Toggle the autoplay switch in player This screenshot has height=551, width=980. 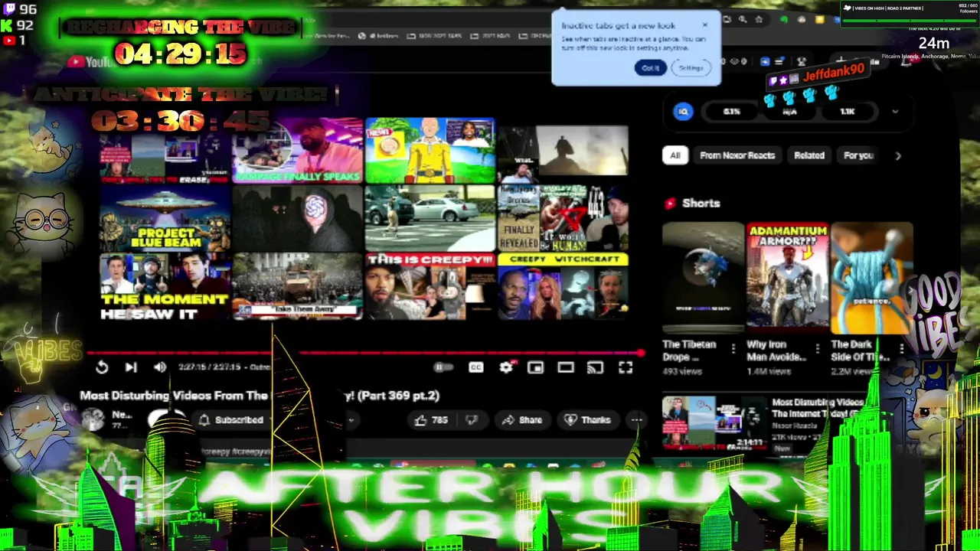tap(443, 368)
